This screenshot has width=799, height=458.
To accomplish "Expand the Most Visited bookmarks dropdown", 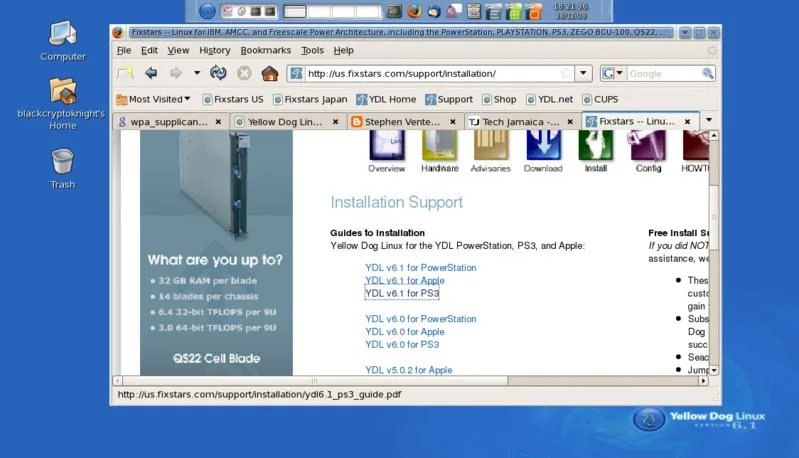I will (x=153, y=99).
